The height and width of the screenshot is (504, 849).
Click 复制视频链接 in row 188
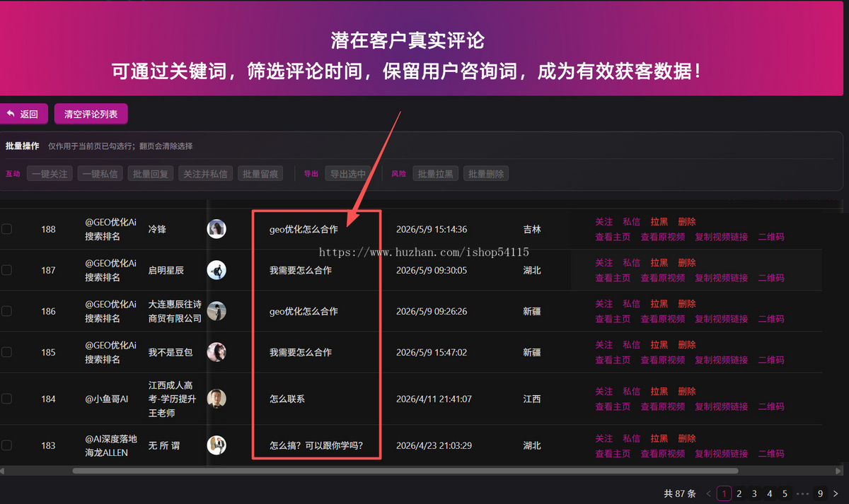pos(722,237)
